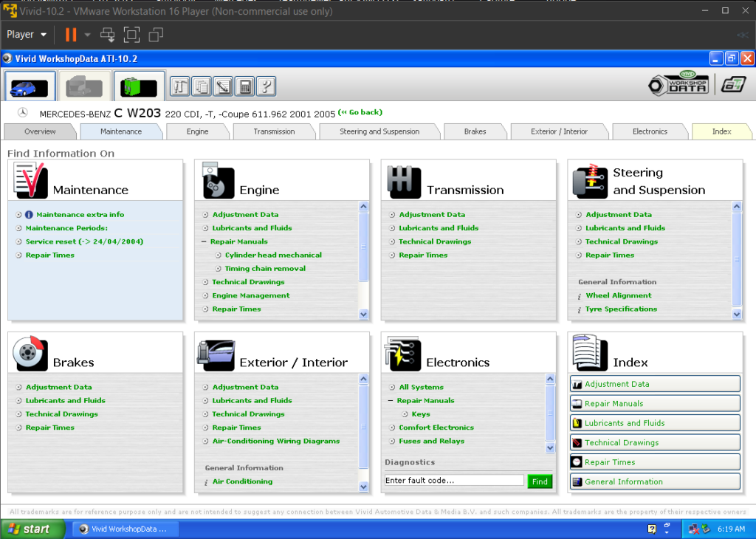
Task: Click the ATI logo in the header
Action: point(733,84)
